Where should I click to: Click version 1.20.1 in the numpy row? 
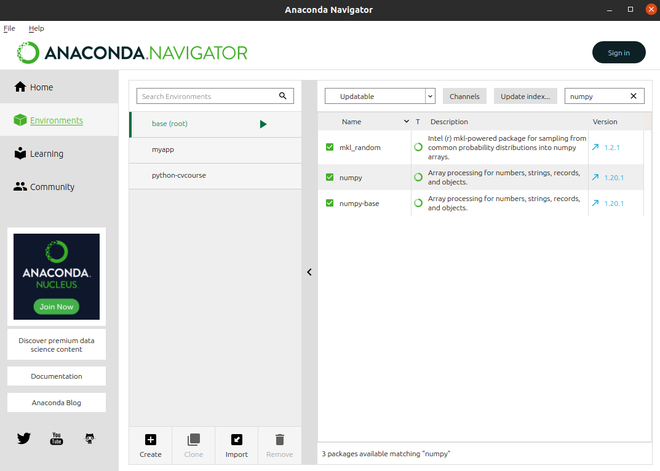(x=614, y=177)
